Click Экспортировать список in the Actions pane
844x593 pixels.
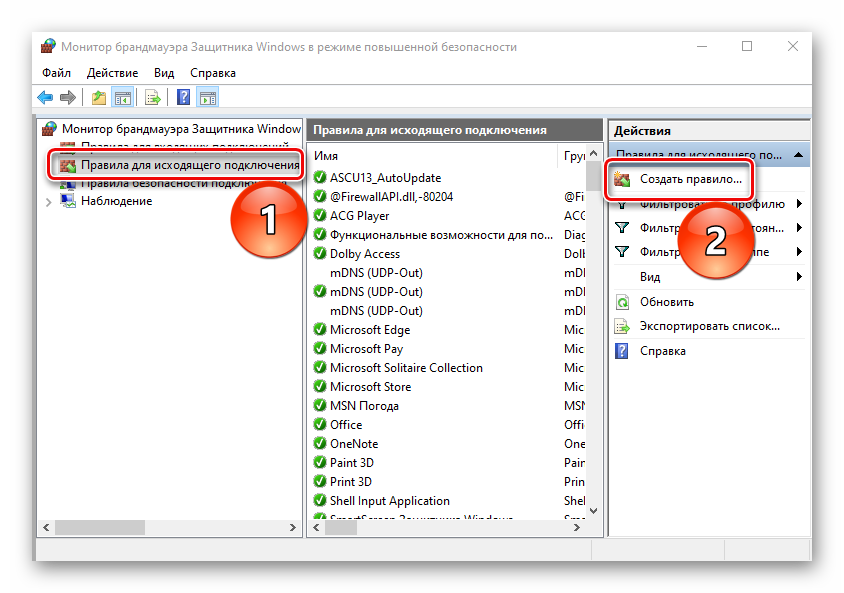tap(709, 326)
